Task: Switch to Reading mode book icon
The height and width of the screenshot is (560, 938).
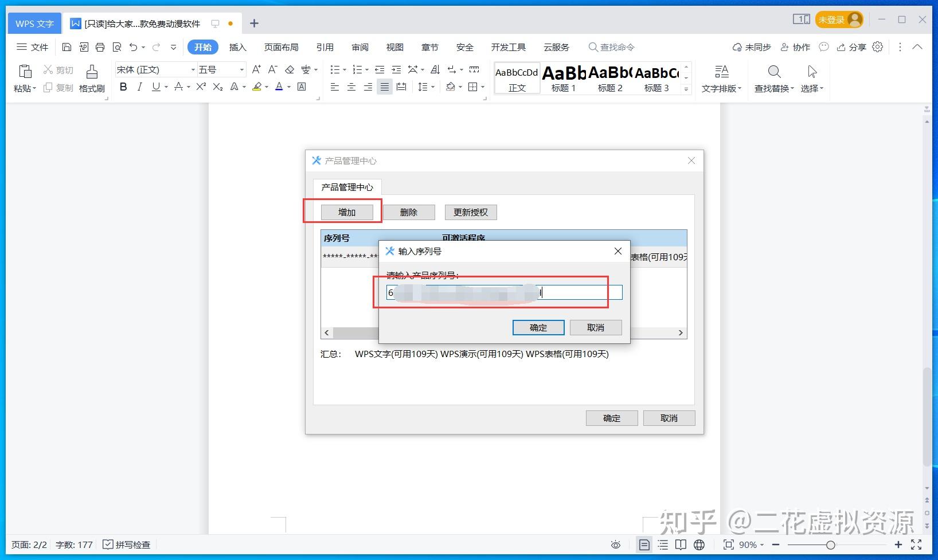Action: coord(681,545)
